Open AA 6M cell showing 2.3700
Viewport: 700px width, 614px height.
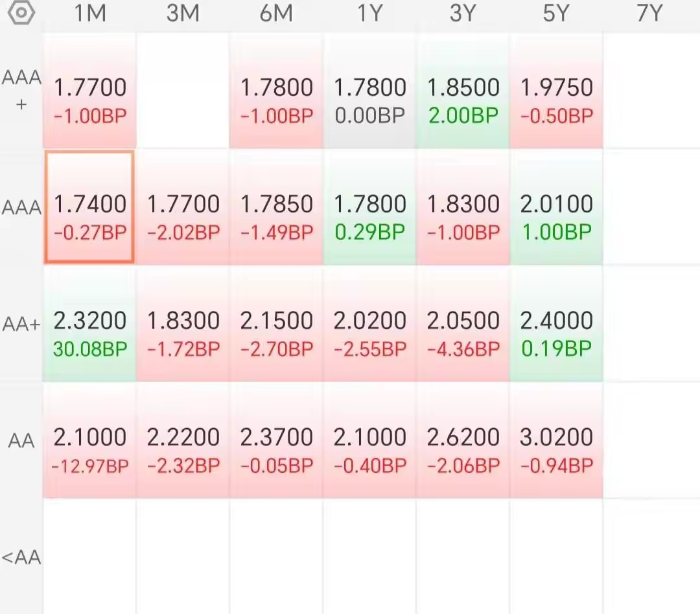click(276, 440)
